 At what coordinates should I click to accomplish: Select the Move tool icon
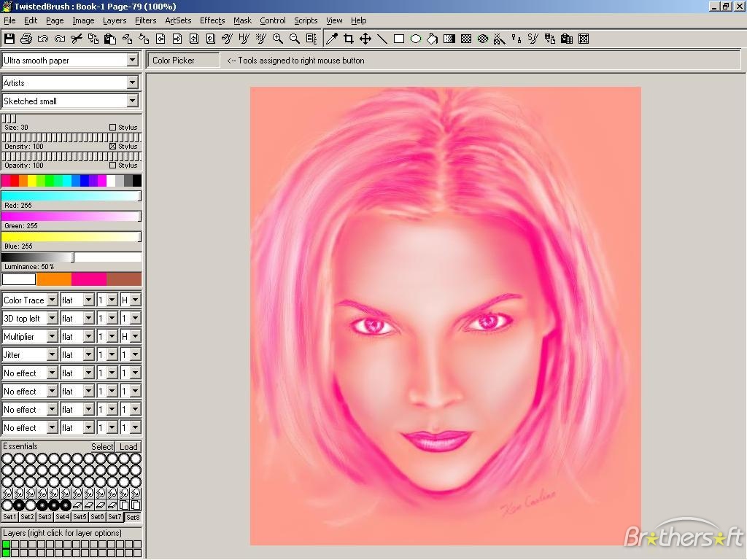pos(365,39)
